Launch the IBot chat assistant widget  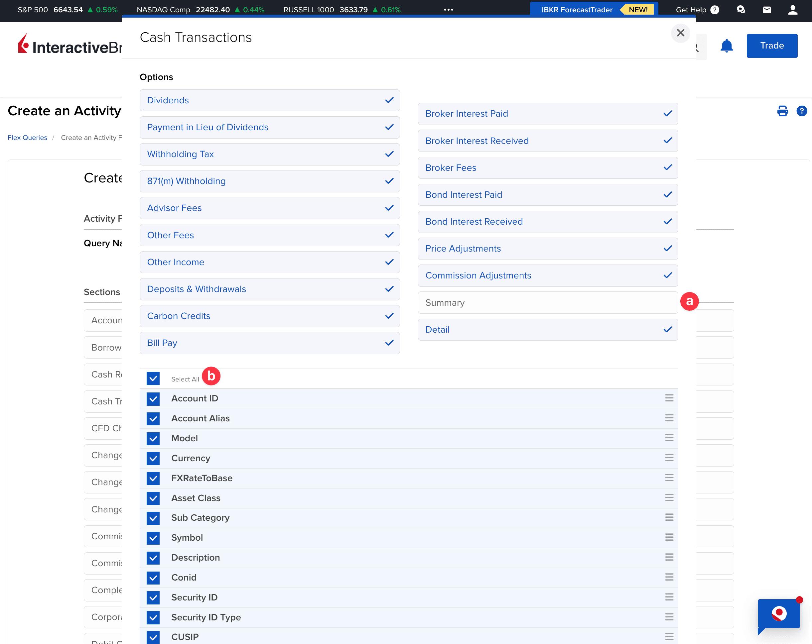point(778,614)
